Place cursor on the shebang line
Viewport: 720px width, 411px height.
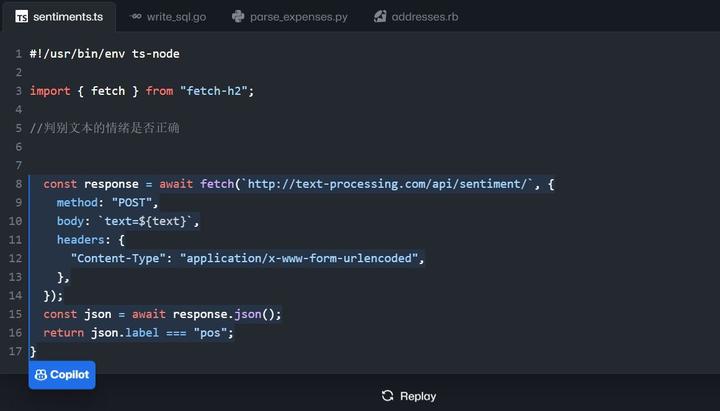[x=104, y=53]
